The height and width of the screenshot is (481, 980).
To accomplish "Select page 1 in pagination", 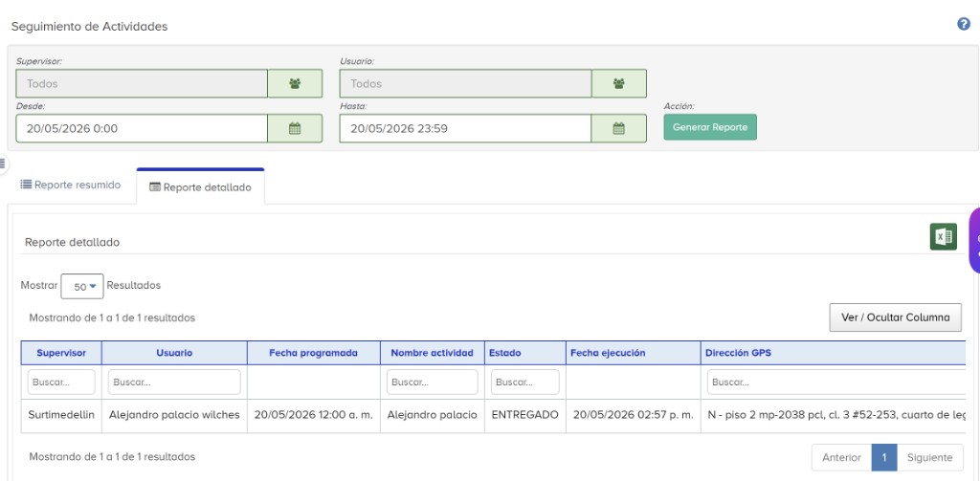I will pyautogui.click(x=884, y=457).
